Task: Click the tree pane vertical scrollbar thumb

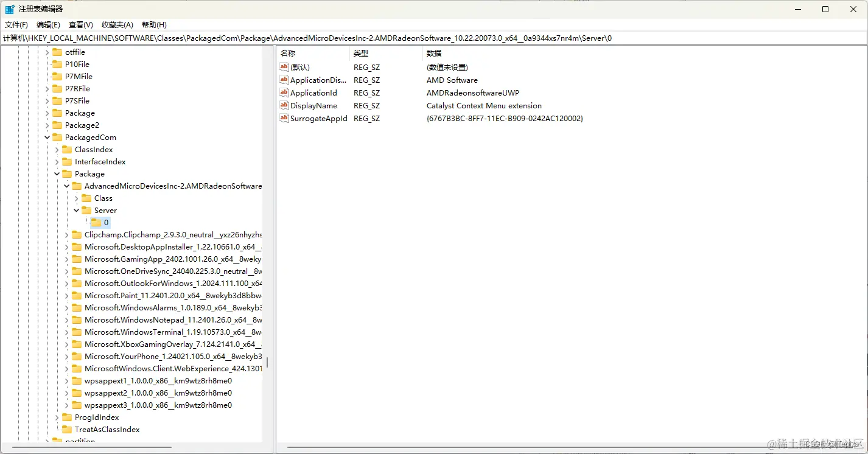Action: [x=267, y=363]
